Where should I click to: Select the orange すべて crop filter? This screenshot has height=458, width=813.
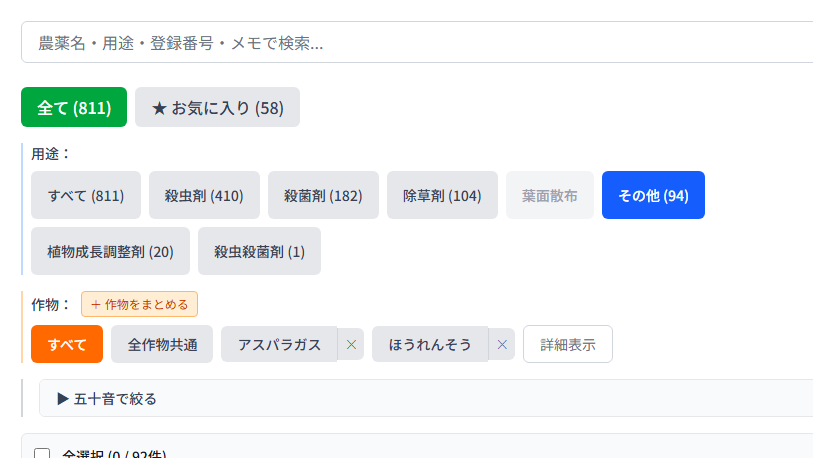pos(67,344)
